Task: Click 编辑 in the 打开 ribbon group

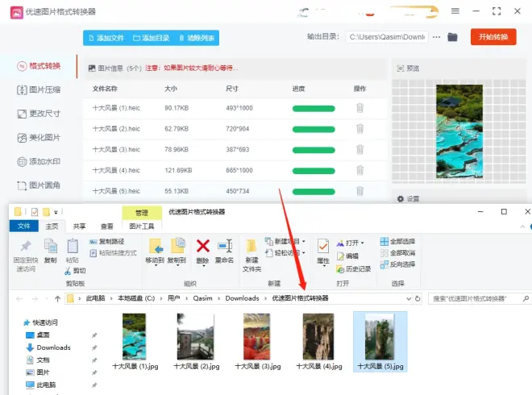Action: click(x=347, y=256)
